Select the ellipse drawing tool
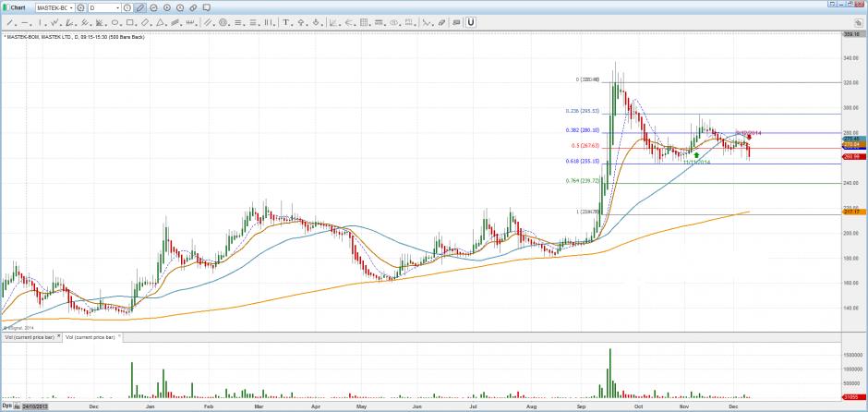This screenshot has width=868, height=412. click(x=115, y=23)
